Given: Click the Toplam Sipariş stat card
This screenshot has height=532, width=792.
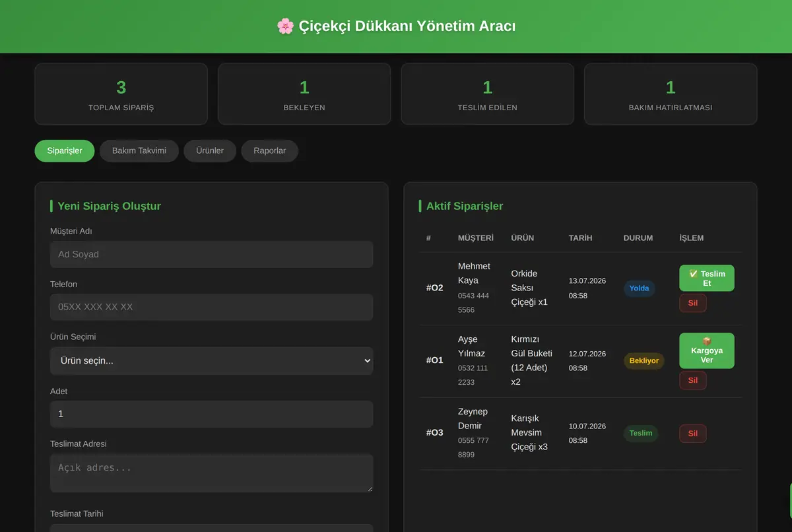Looking at the screenshot, I should pyautogui.click(x=121, y=94).
